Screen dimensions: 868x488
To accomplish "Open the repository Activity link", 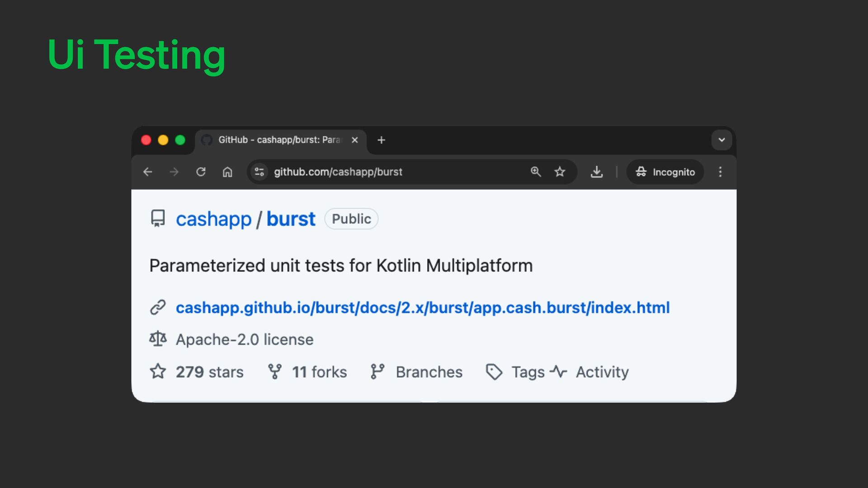I will (602, 372).
